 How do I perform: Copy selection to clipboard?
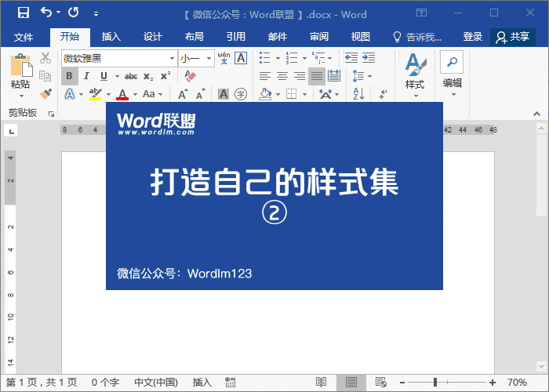pyautogui.click(x=45, y=75)
